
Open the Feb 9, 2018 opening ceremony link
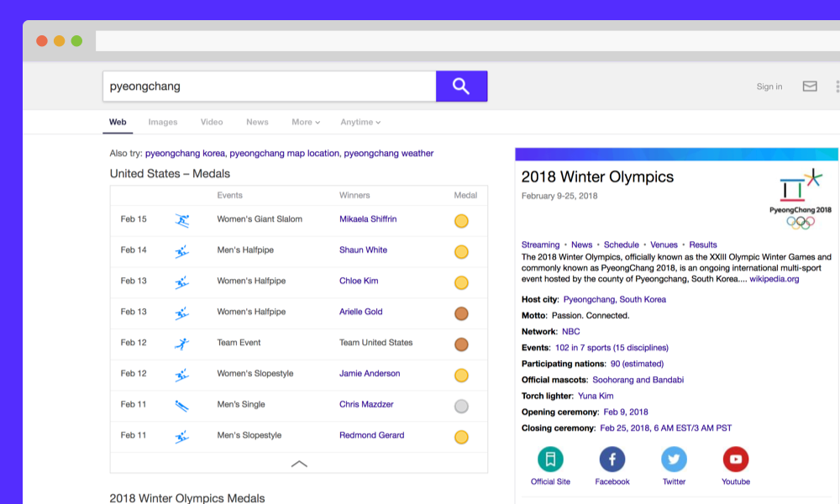[x=626, y=412]
